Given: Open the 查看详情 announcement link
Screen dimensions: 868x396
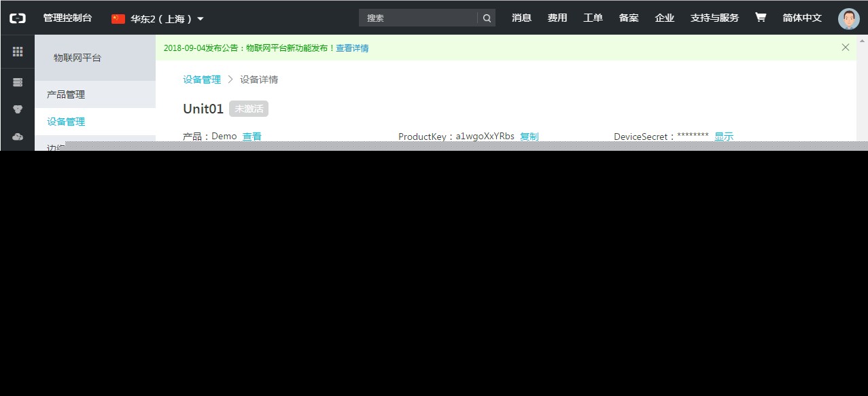Looking at the screenshot, I should point(352,48).
